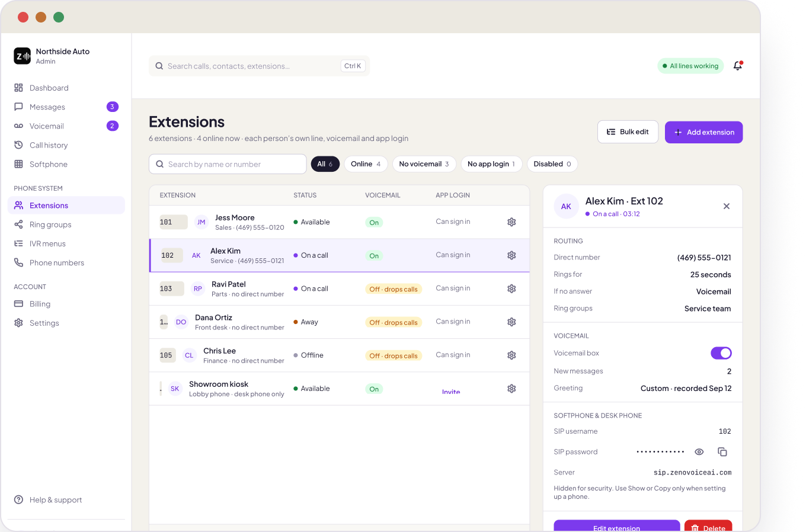Toggle the Voicemail box switch
This screenshot has height=532, width=806.
tap(721, 353)
